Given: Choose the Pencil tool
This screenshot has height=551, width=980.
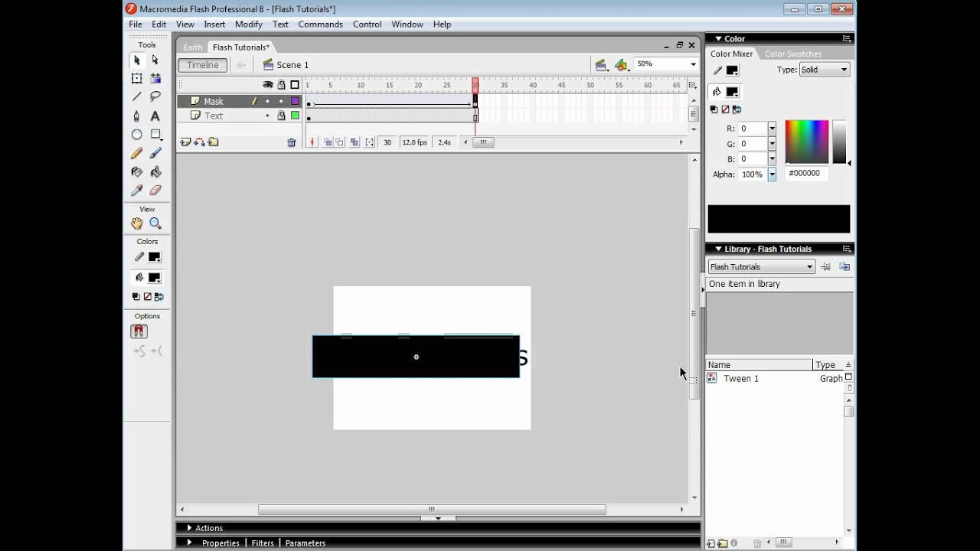Looking at the screenshot, I should pyautogui.click(x=137, y=153).
